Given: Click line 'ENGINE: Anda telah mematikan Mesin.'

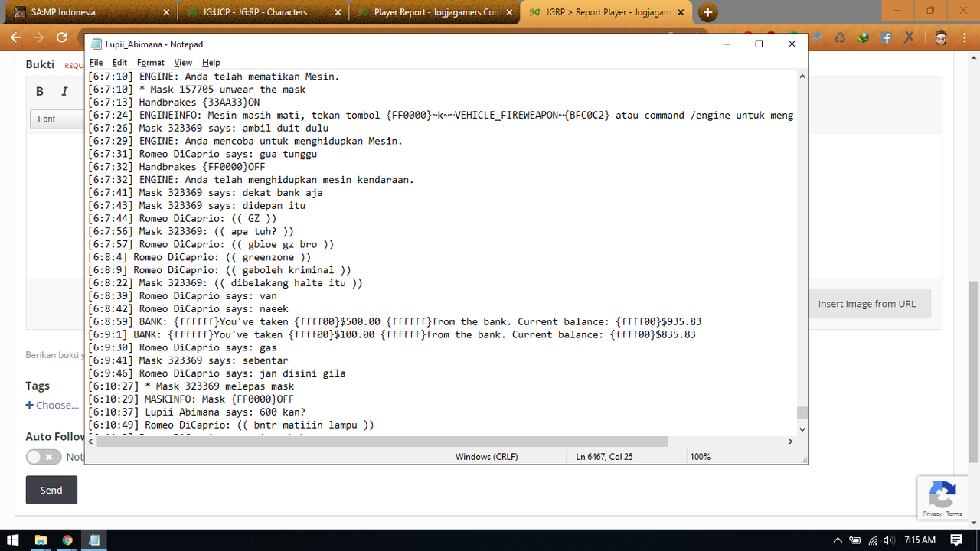Looking at the screenshot, I should point(214,77).
